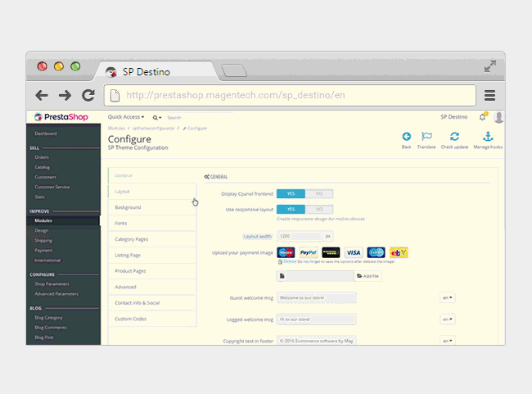Screen dimensions: 532x394
Task: Click the Back toolbar icon
Action: click(407, 137)
